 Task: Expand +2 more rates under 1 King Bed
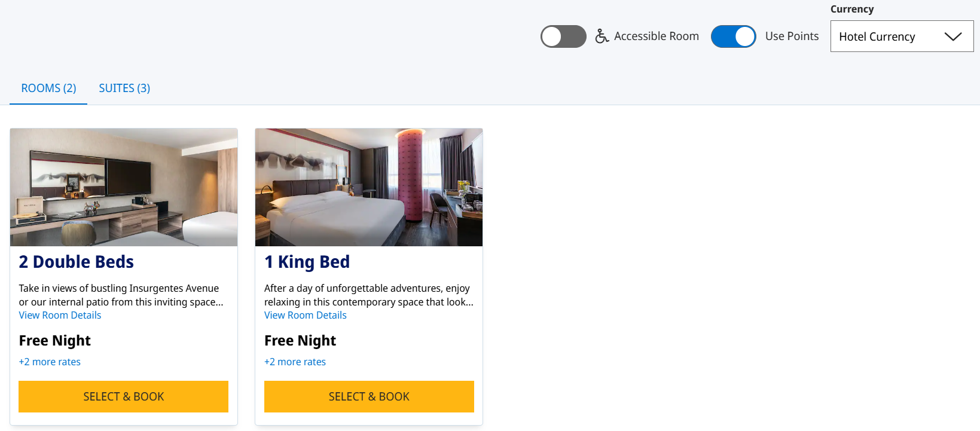tap(295, 361)
